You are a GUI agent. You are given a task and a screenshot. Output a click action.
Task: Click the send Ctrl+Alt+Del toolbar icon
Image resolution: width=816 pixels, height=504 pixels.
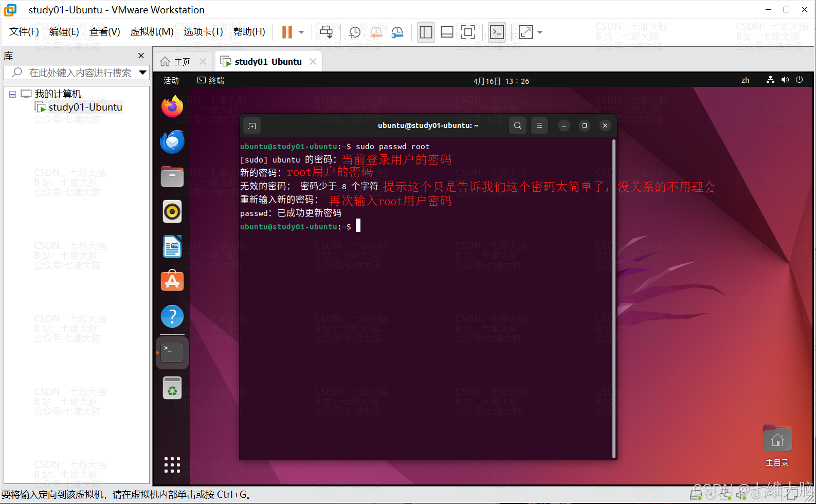pyautogui.click(x=327, y=32)
